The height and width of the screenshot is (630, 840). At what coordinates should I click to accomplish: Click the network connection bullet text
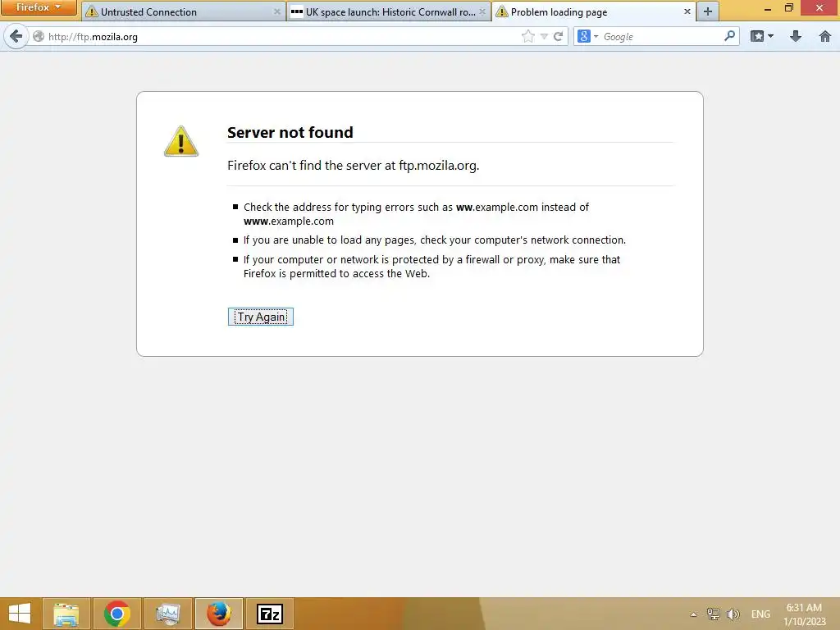[435, 240]
